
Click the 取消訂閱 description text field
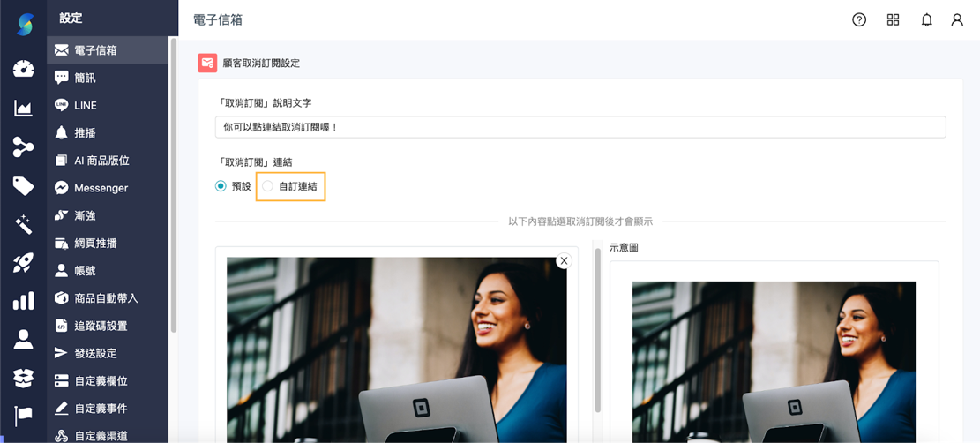click(x=580, y=127)
